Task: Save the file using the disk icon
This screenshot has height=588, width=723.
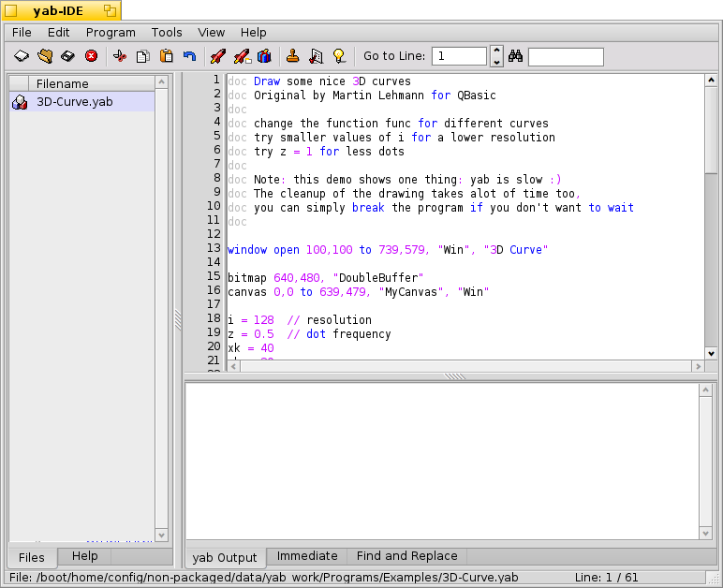Action: [67, 56]
